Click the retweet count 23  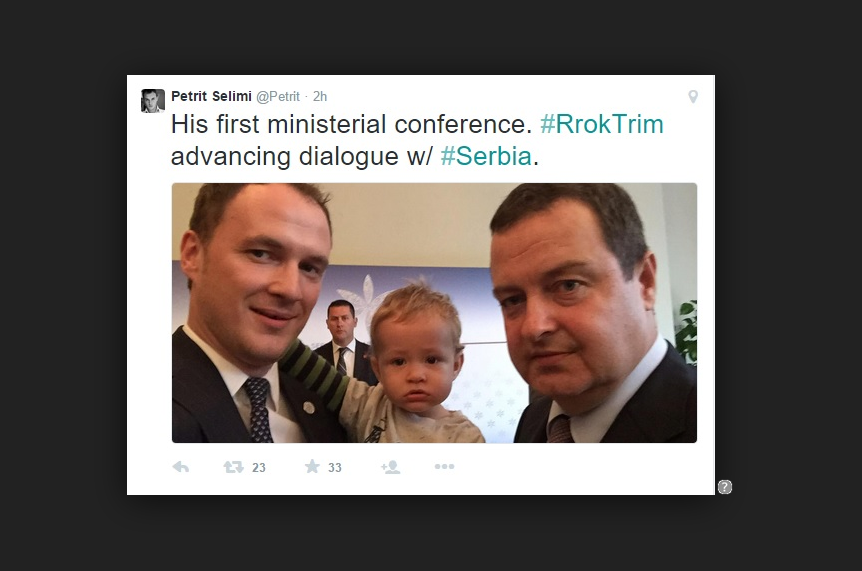click(x=259, y=468)
